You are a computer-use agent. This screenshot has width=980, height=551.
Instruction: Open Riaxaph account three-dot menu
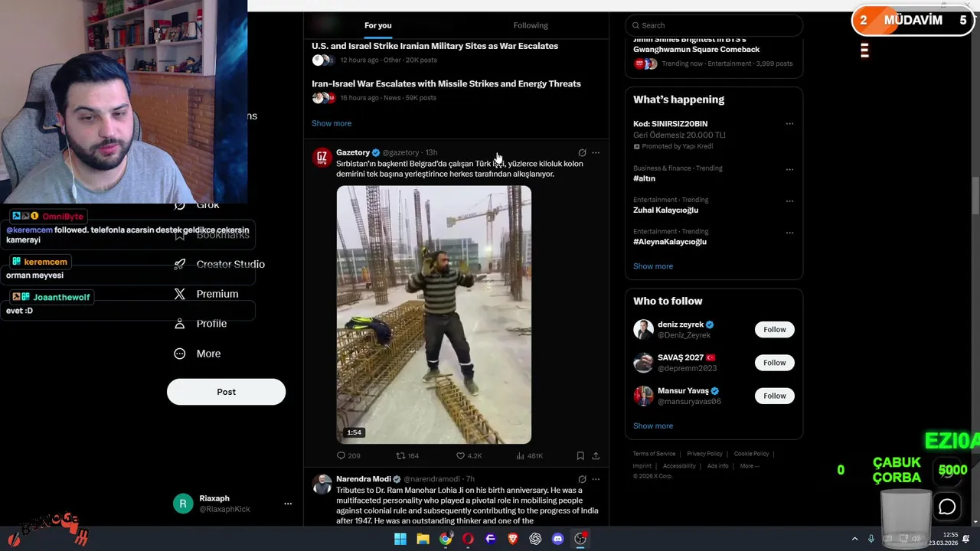coord(288,504)
